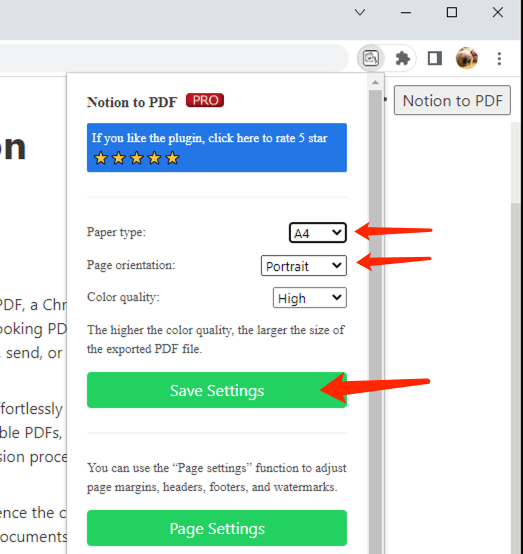523x554 pixels.
Task: Open the Chrome Extensions puzzle icon
Action: (402, 58)
